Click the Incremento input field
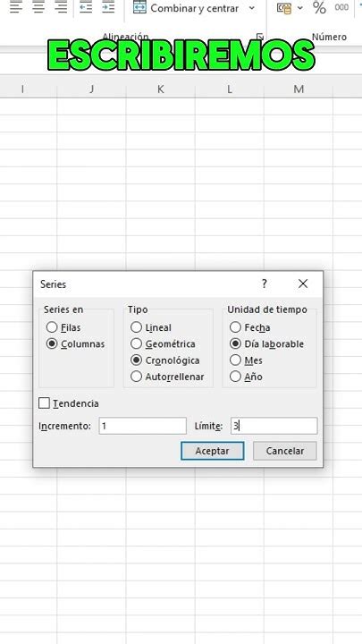The image size is (362, 644). coord(142,426)
